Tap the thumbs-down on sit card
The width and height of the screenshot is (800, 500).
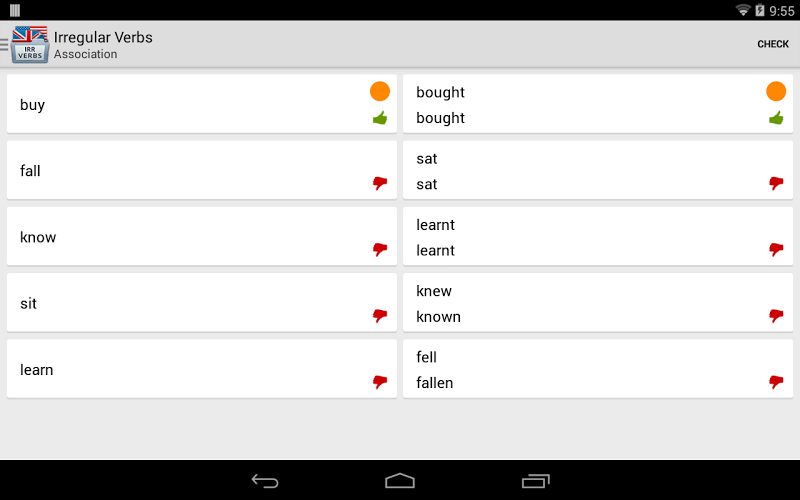tap(380, 316)
